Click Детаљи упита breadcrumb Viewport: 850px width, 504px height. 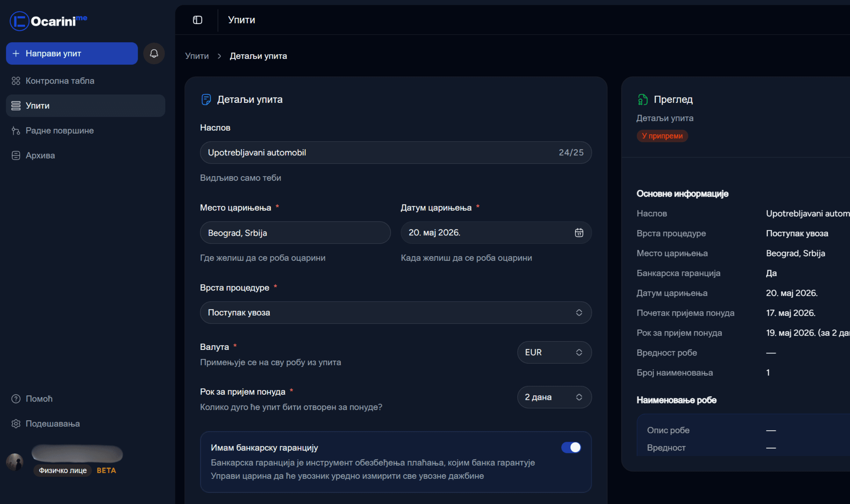click(258, 56)
